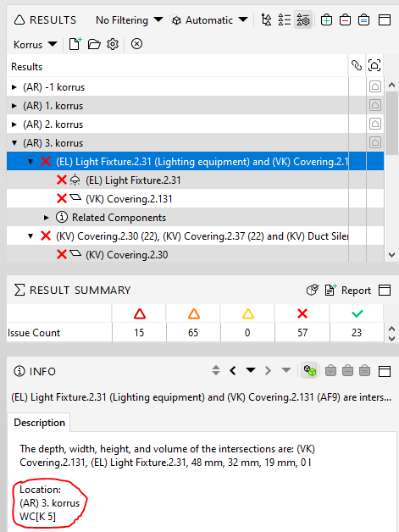Viewport: 399px width, 532px height.
Task: Maximize the Results panel
Action: click(x=385, y=20)
